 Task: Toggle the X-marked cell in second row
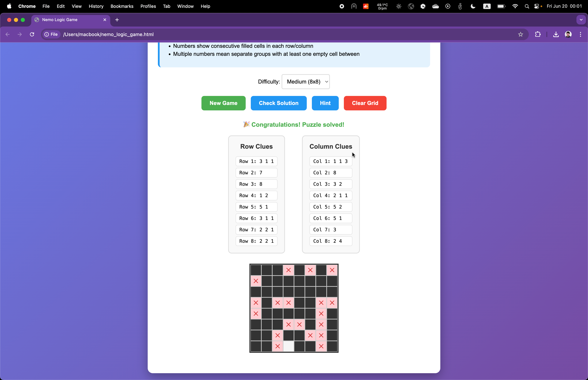pyautogui.click(x=256, y=281)
